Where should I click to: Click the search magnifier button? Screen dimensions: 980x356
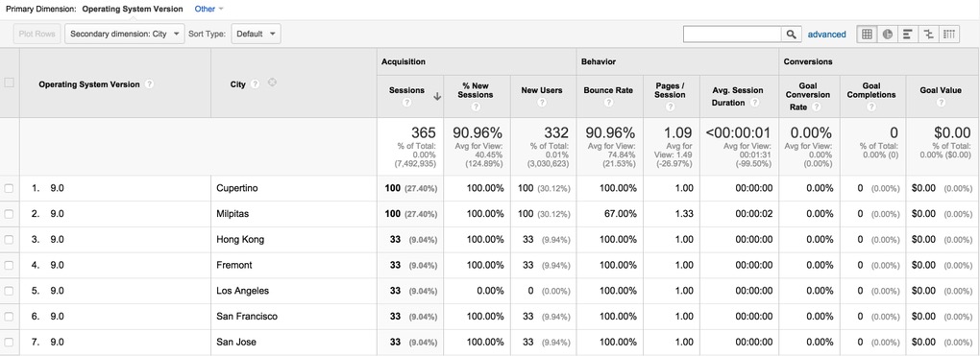(792, 35)
